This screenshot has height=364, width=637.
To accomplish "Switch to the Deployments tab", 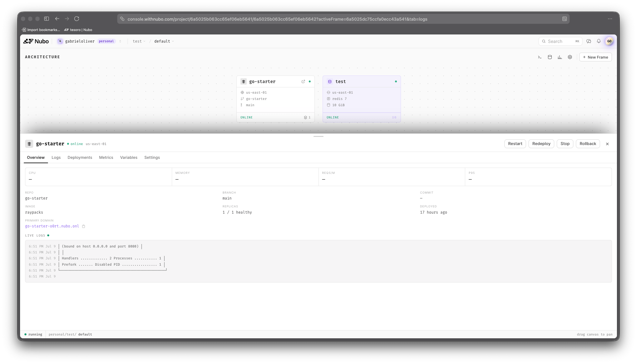I will click(80, 158).
